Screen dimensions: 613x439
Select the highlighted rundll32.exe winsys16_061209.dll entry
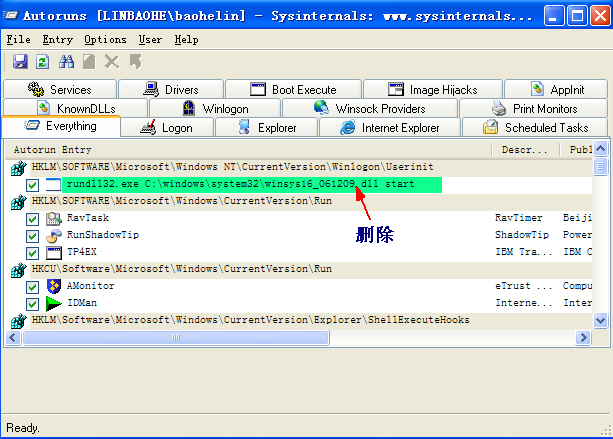click(x=252, y=185)
